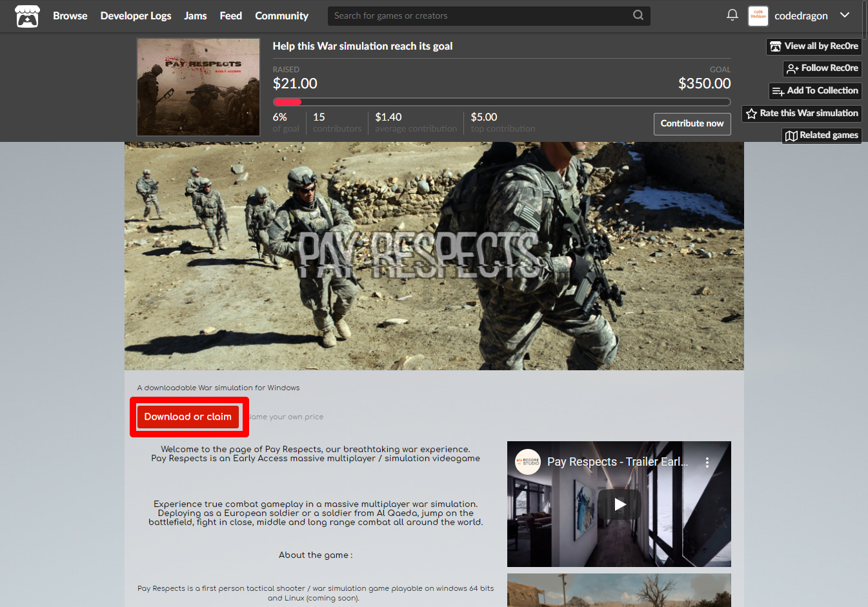Open the codedragon profile avatar

[758, 16]
